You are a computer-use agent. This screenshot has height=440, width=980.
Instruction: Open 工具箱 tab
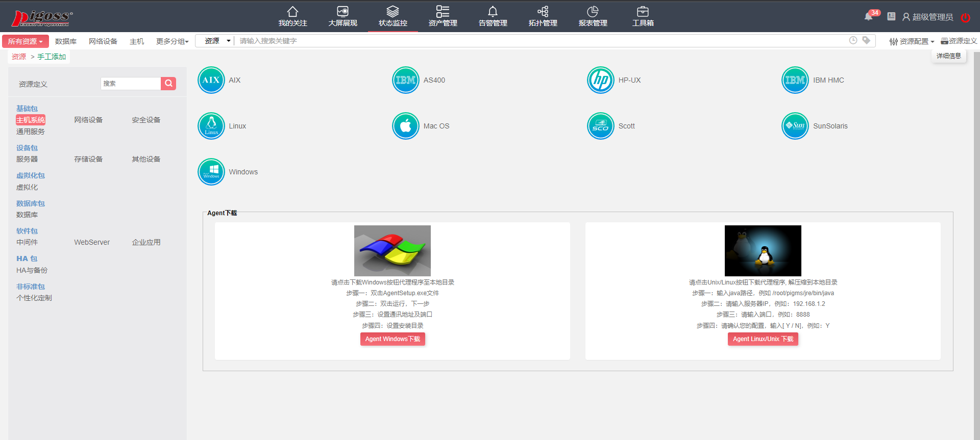[643, 16]
